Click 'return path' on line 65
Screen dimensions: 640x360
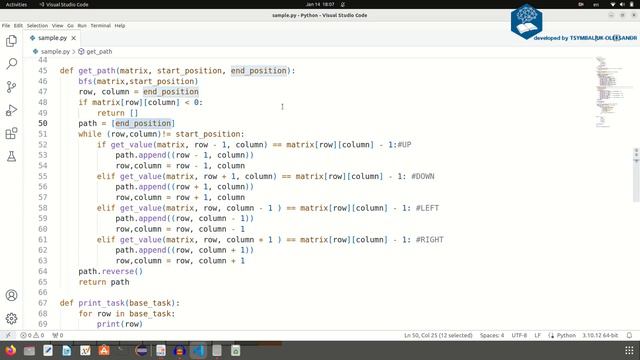pyautogui.click(x=104, y=282)
